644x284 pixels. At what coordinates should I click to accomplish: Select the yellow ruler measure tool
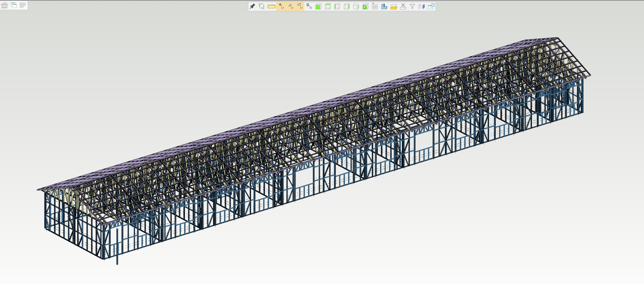click(x=271, y=6)
